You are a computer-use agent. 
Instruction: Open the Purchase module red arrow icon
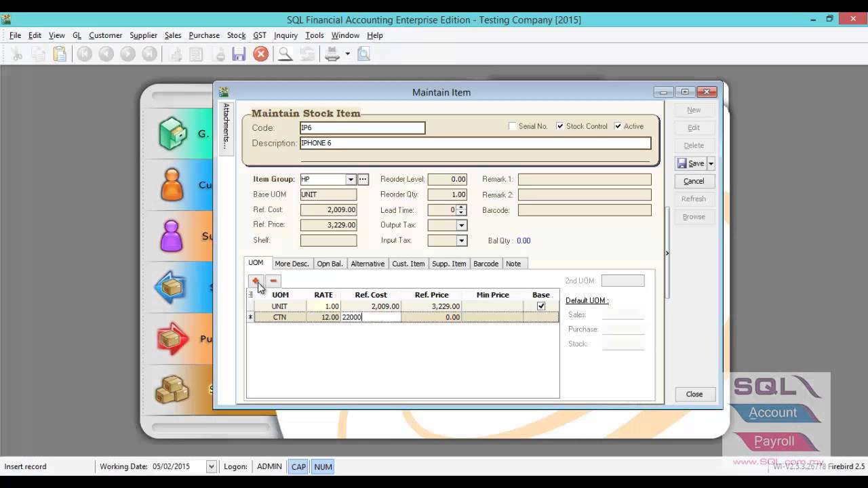click(x=172, y=339)
